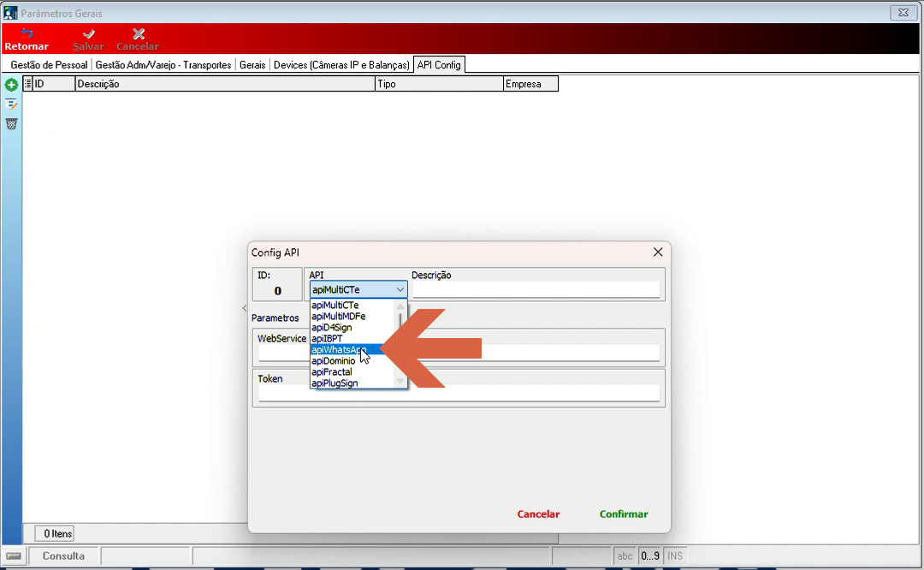Click the app icon in the title bar

10,12
